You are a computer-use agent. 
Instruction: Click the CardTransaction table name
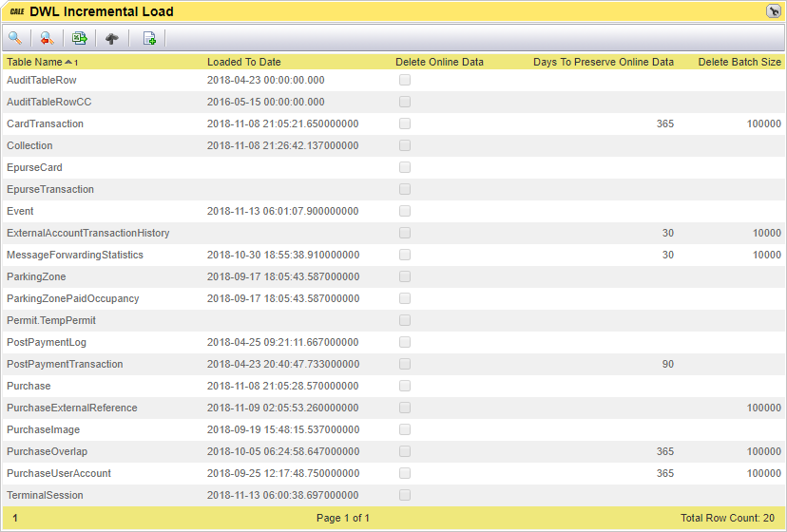tap(46, 123)
